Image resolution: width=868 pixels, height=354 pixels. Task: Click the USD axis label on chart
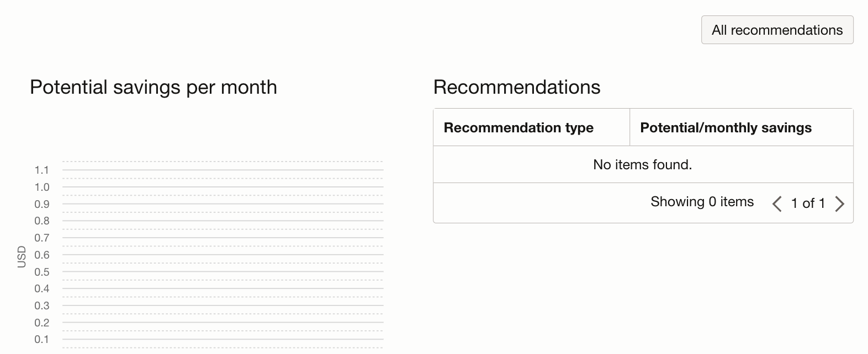pyautogui.click(x=22, y=257)
